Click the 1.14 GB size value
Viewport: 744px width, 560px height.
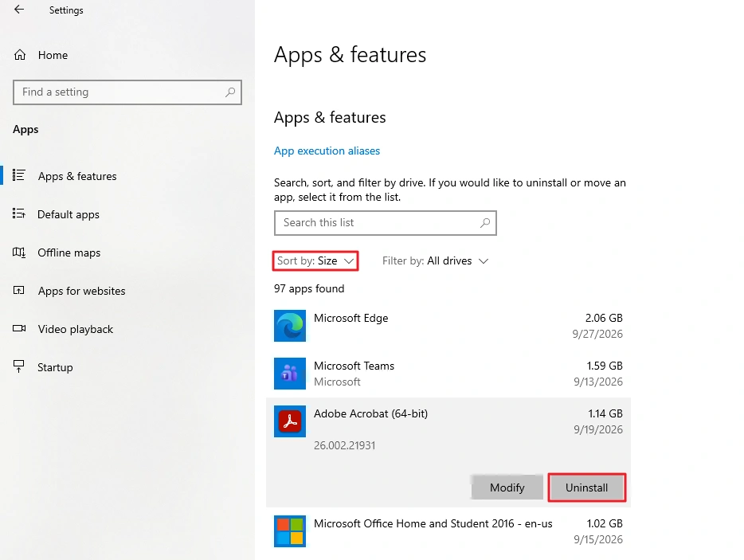coord(605,414)
